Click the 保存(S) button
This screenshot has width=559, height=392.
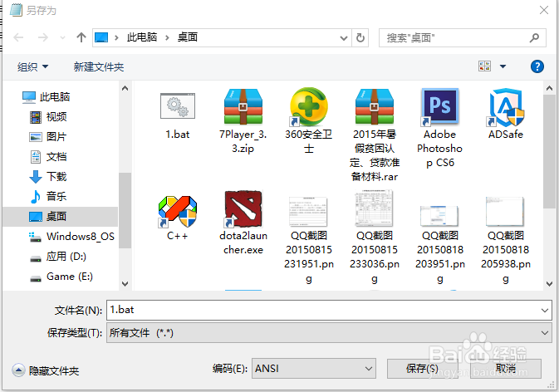click(422, 369)
